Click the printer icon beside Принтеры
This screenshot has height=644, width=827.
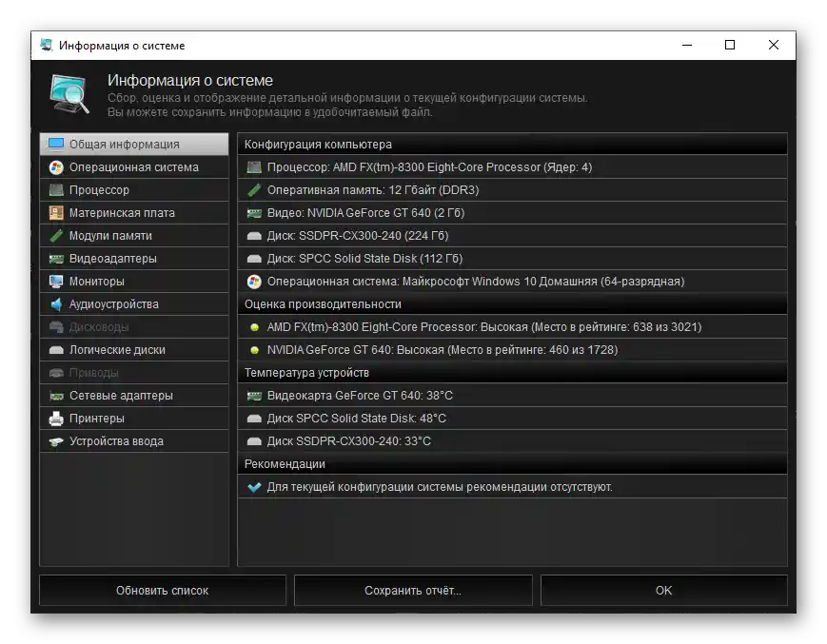[x=56, y=419]
